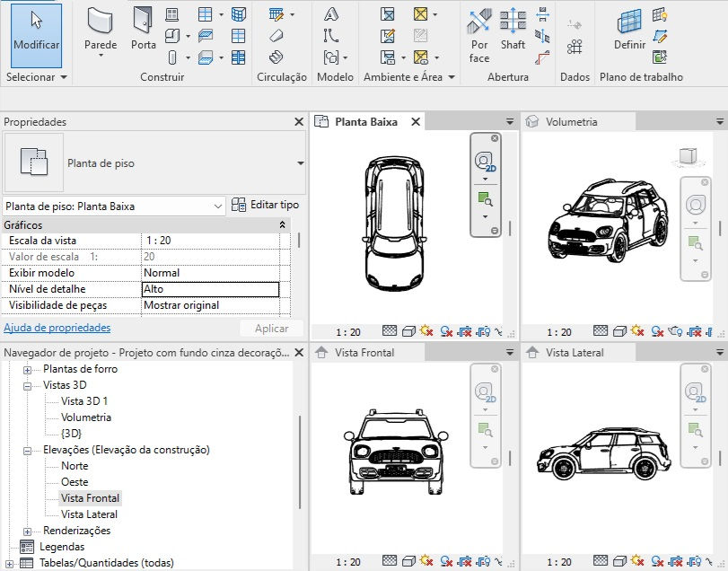Click the Nível de detalhe value field Alto
Image resolution: width=728 pixels, height=571 pixels.
click(210, 289)
